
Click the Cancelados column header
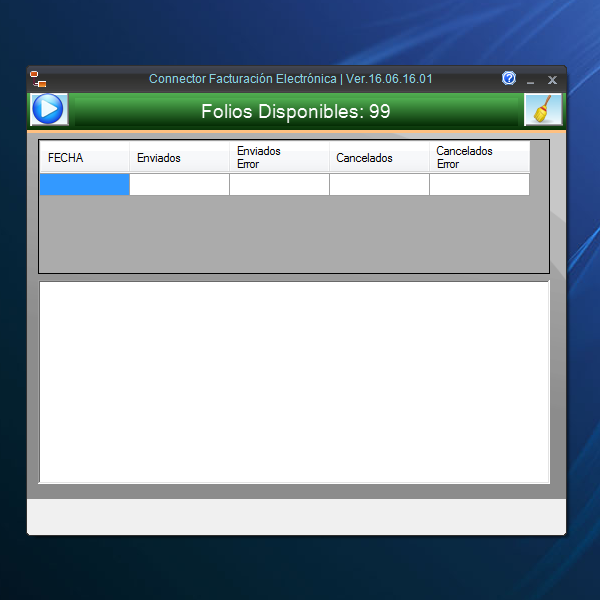coord(379,158)
